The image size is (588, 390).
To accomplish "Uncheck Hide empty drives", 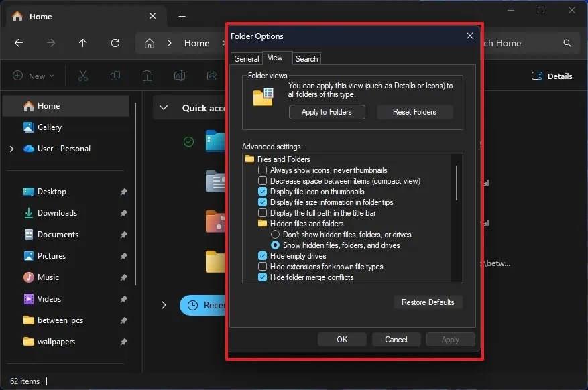I will pyautogui.click(x=262, y=255).
